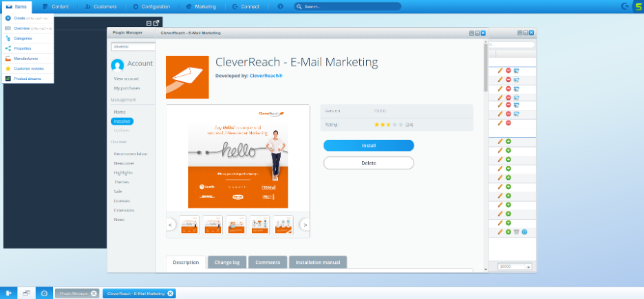
Task: Click the Account avatar icon
Action: [118, 65]
